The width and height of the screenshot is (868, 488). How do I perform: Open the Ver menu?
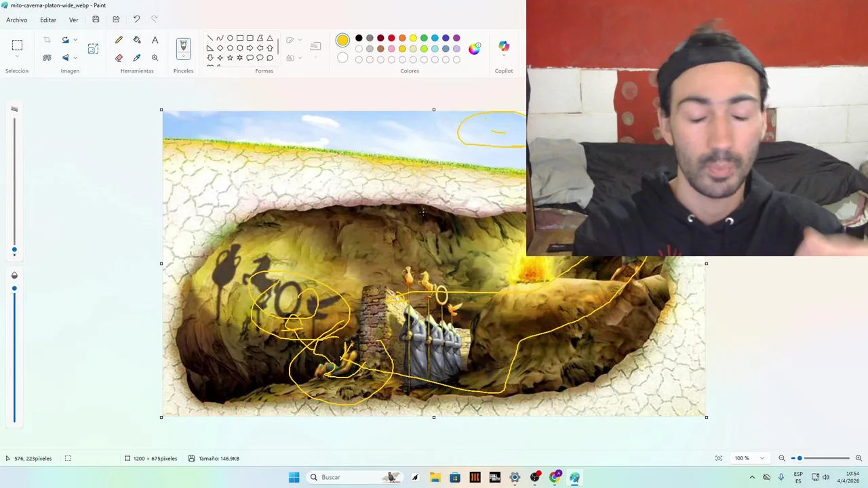click(x=73, y=20)
